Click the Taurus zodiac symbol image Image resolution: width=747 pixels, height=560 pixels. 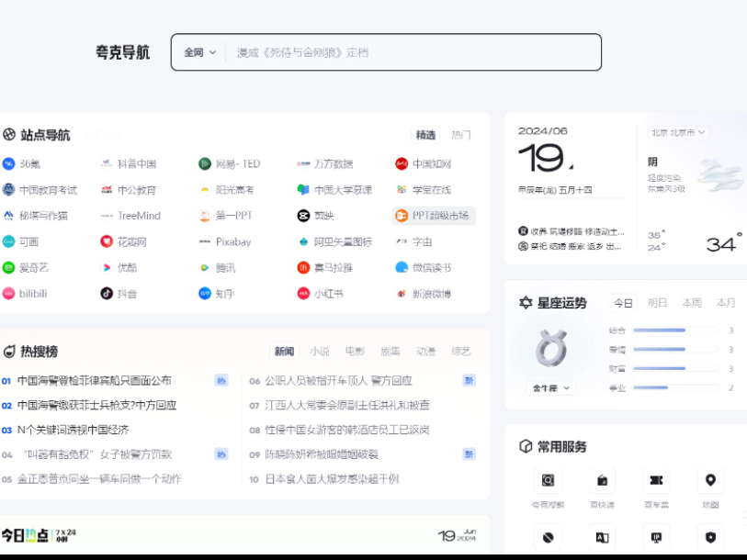[x=551, y=348]
